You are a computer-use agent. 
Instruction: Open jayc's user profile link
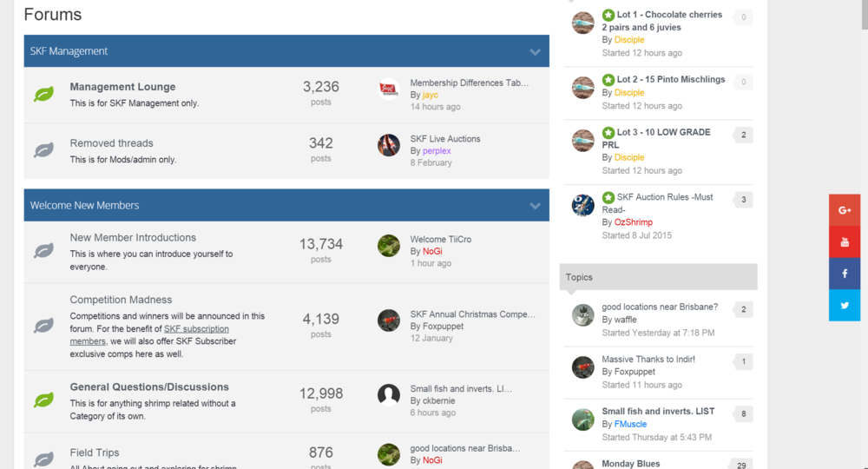point(431,95)
